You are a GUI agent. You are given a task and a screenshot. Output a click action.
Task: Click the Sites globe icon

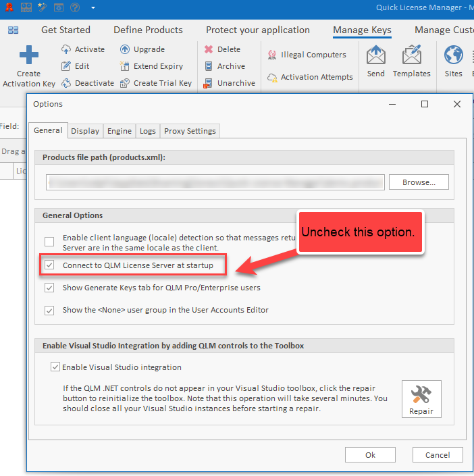[x=453, y=55]
